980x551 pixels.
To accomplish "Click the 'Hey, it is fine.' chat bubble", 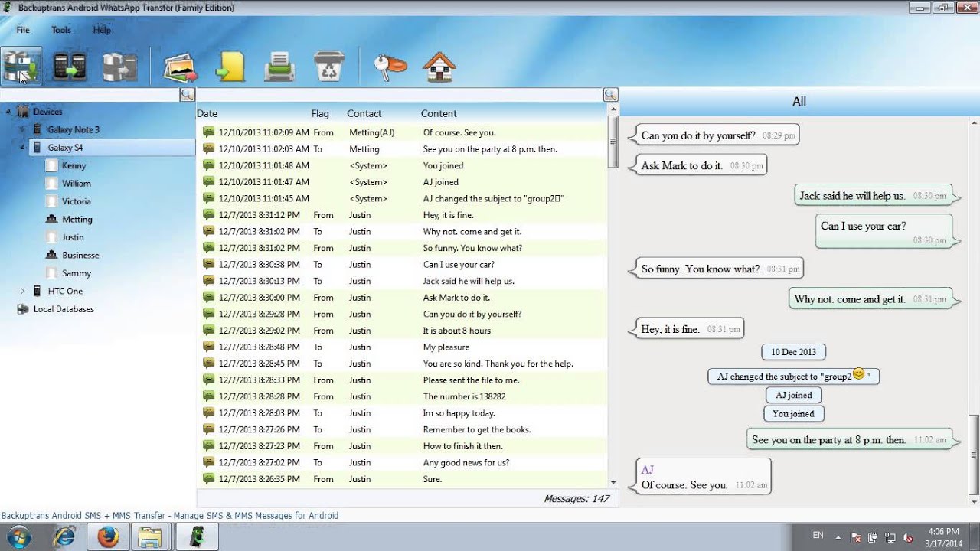I will [686, 329].
